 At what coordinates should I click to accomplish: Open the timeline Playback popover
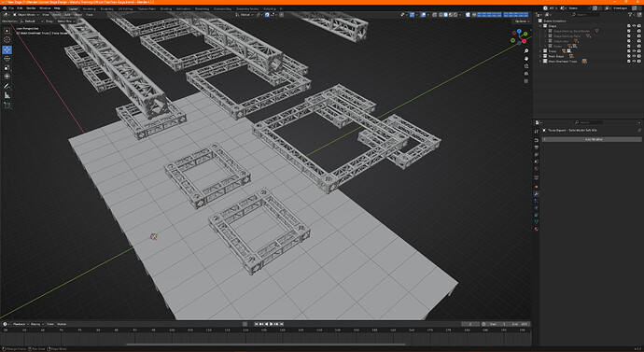coord(20,324)
